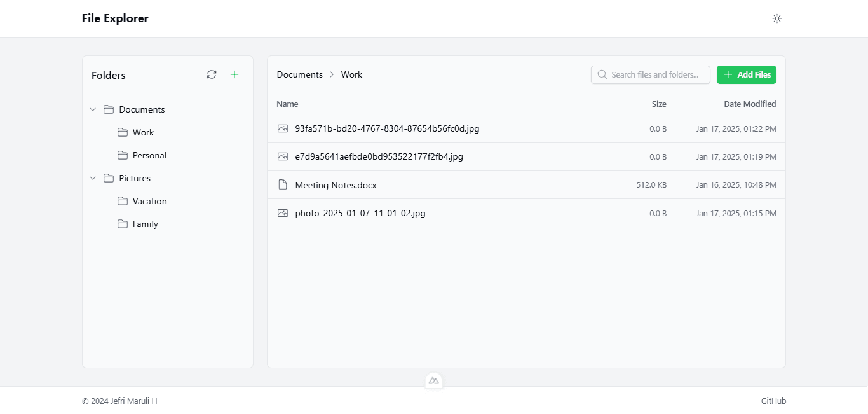This screenshot has height=414, width=868.
Task: Open Personal label in folder tree
Action: (x=149, y=155)
